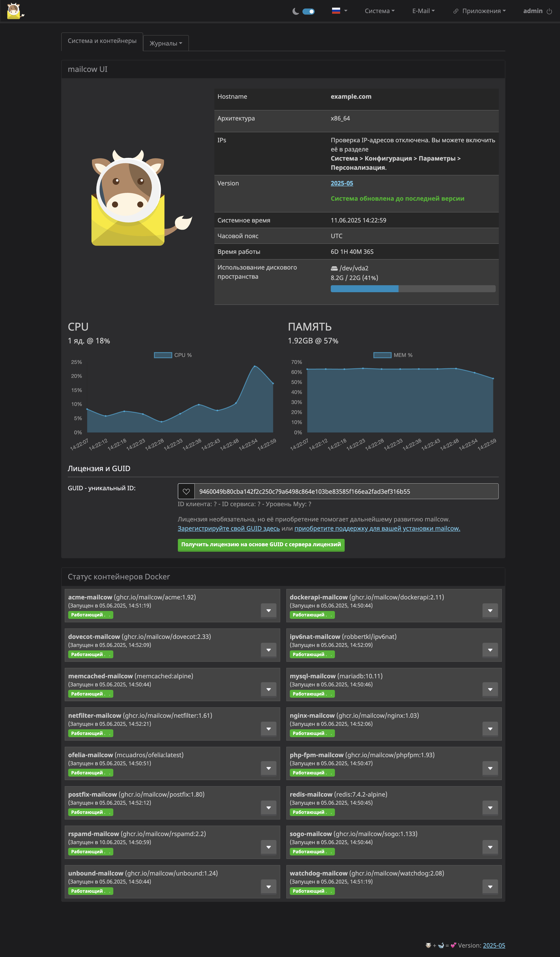Open Зарегистрируйте свой GUID здесь link
The width and height of the screenshot is (560, 957).
pos(229,528)
